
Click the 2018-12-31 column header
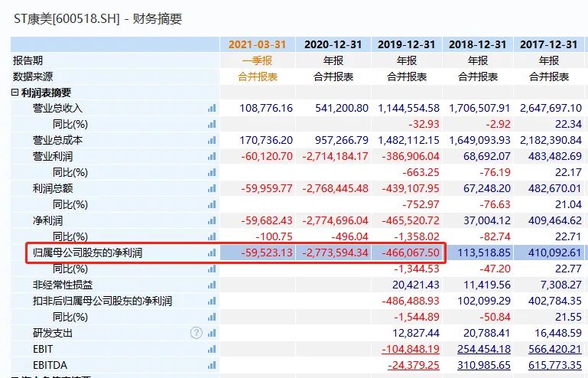(x=479, y=44)
